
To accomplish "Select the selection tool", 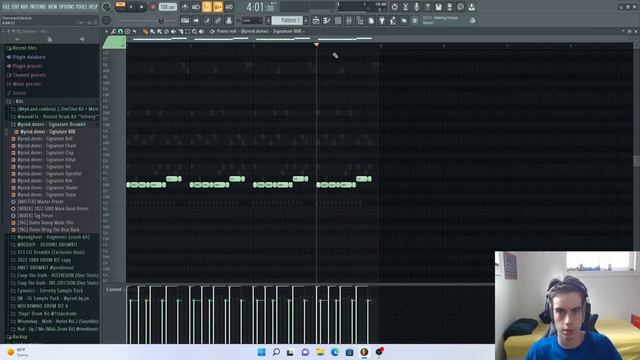I will coord(187,31).
